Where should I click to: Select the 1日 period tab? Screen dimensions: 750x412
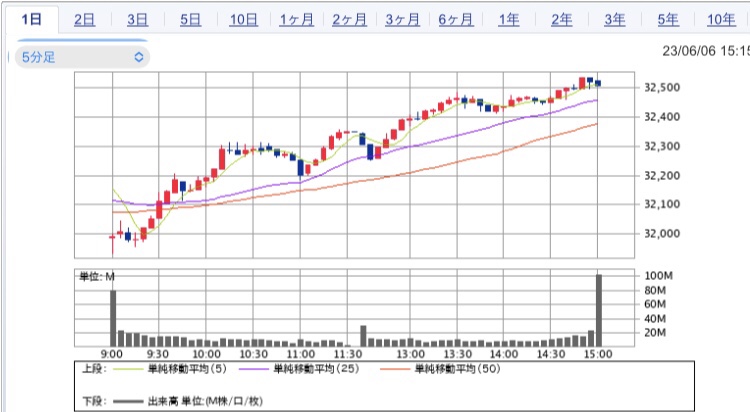click(32, 20)
